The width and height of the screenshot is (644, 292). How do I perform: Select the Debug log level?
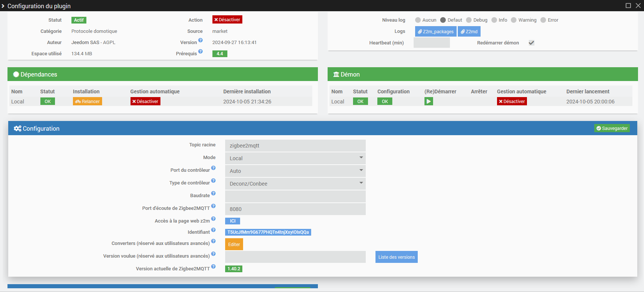tap(469, 20)
